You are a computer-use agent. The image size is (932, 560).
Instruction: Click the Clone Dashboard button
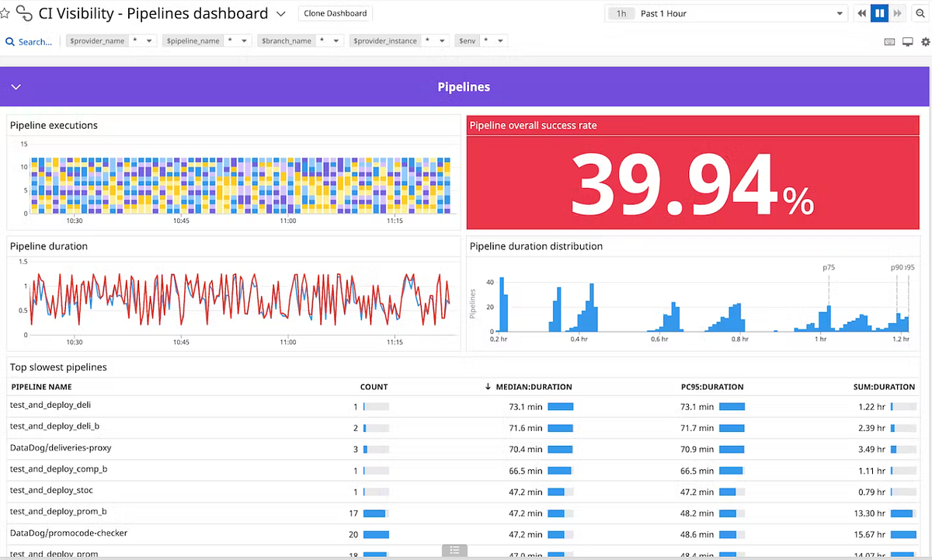pyautogui.click(x=335, y=13)
